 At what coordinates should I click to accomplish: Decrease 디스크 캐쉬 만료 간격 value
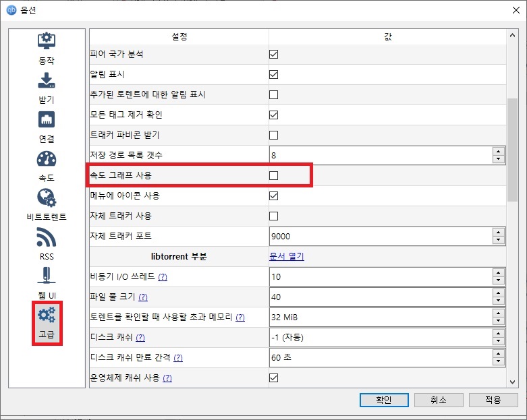point(499,361)
